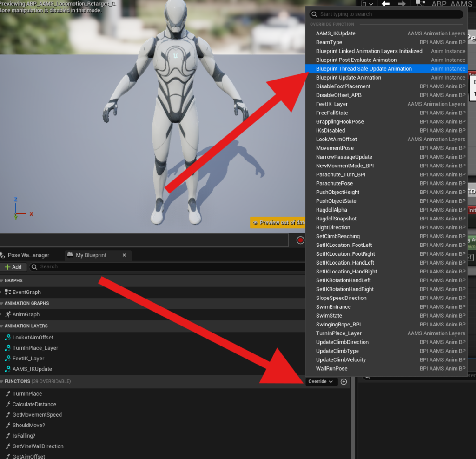Click the magnifier icon in override search
476x459 pixels.
(314, 14)
